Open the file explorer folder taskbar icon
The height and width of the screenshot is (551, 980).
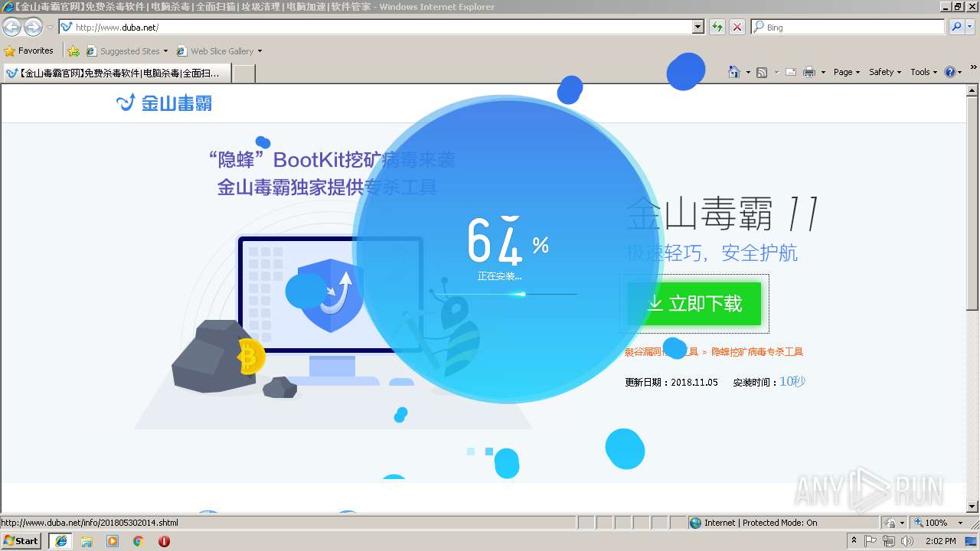(x=87, y=541)
